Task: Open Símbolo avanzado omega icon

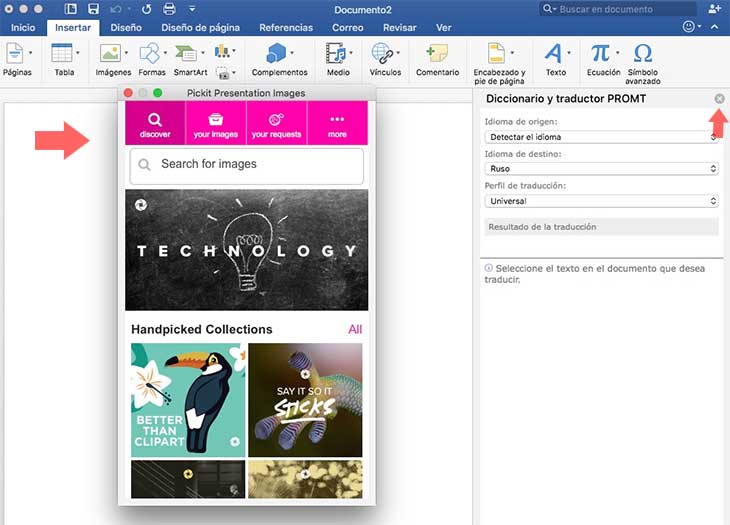Action: pyautogui.click(x=643, y=53)
